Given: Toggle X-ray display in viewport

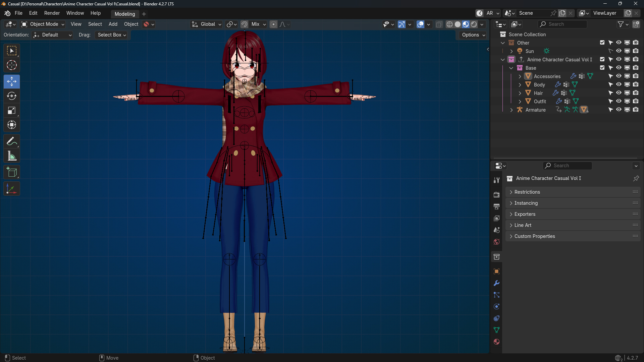Looking at the screenshot, I should [439, 24].
